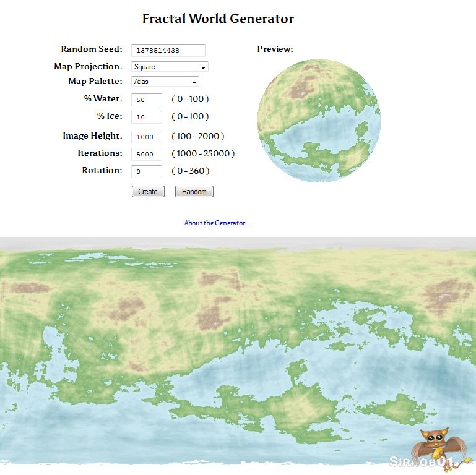Screen dimensions: 476x475
Task: Click the Fractal World Generator heading
Action: click(x=218, y=19)
